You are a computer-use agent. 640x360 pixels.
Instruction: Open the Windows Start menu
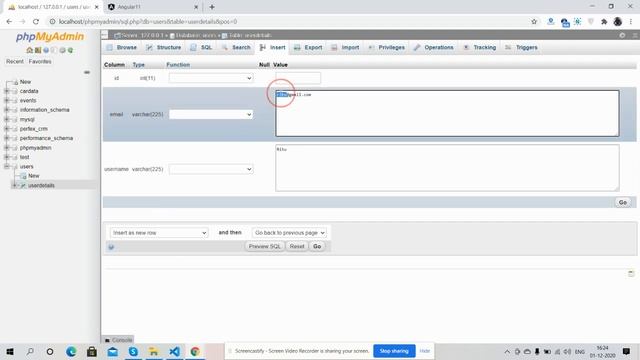pyautogui.click(x=10, y=351)
